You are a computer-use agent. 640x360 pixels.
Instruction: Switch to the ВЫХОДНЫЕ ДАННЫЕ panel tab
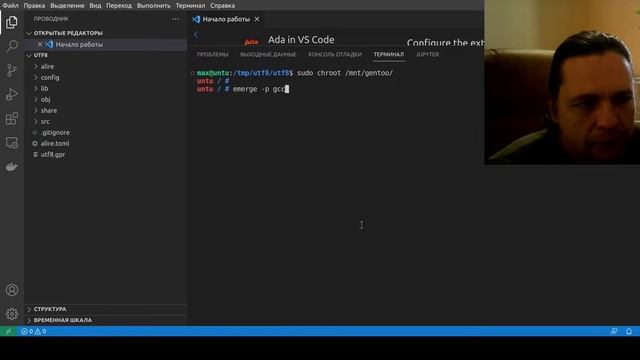pyautogui.click(x=268, y=54)
